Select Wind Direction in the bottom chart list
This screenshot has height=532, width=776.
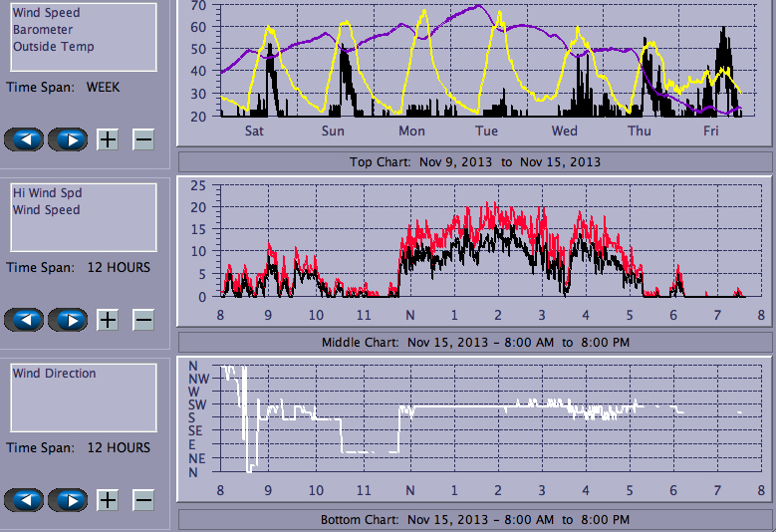pos(54,374)
